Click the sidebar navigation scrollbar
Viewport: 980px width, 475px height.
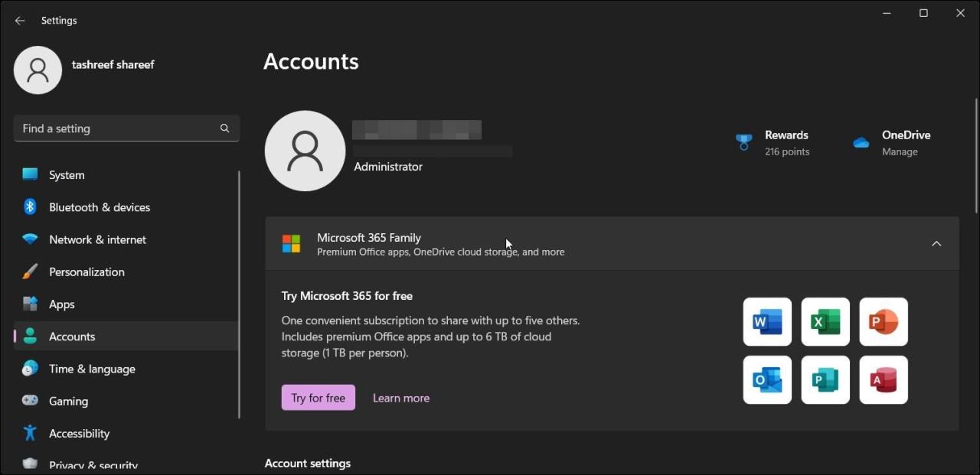[x=240, y=294]
